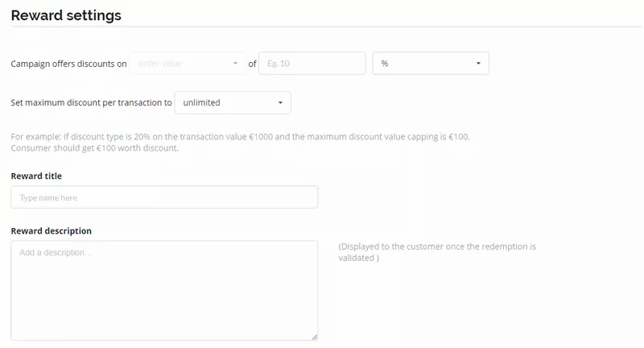Viewport: 644px width, 348px height.
Task: Click the resize grip of the description box
Action: [314, 337]
